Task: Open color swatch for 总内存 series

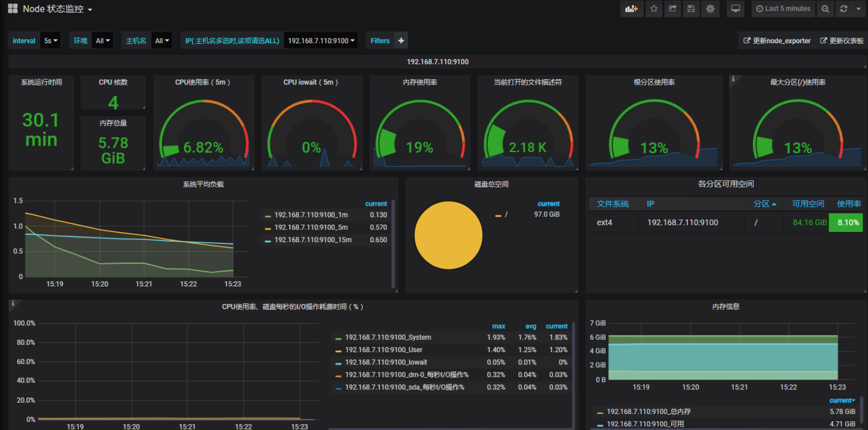Action: (x=600, y=412)
